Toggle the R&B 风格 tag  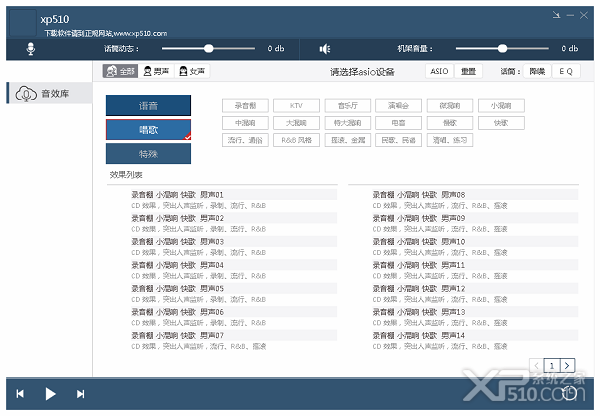(x=296, y=140)
